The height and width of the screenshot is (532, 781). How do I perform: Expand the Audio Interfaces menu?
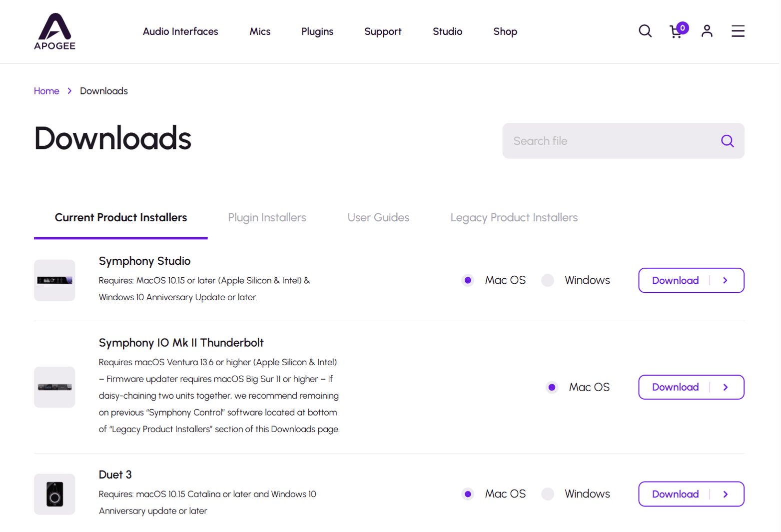180,31
